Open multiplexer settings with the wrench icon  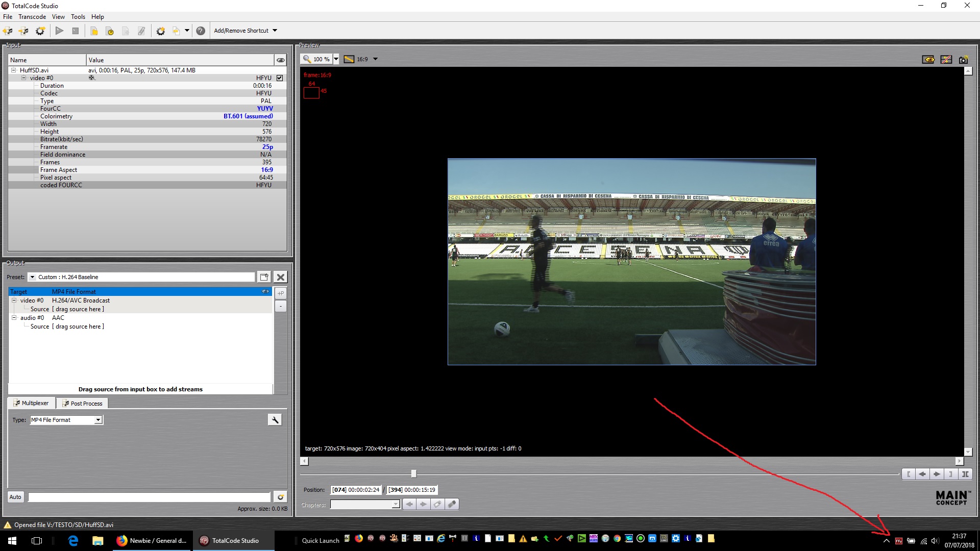coord(275,420)
